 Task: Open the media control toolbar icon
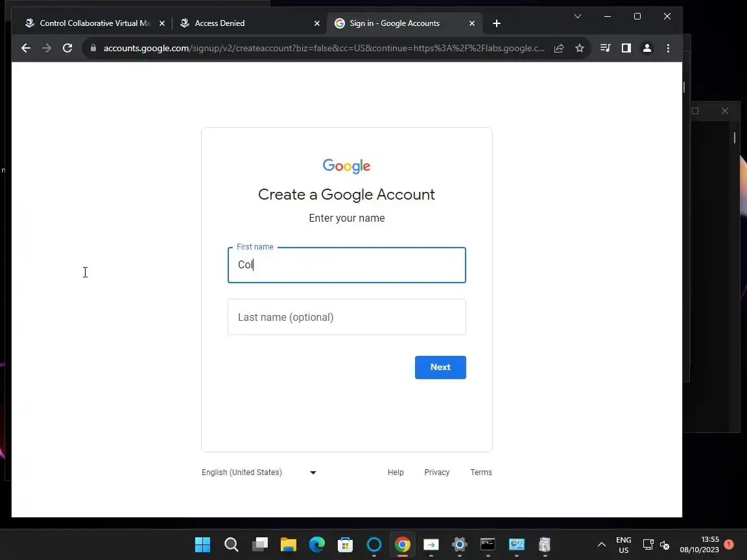pos(605,48)
